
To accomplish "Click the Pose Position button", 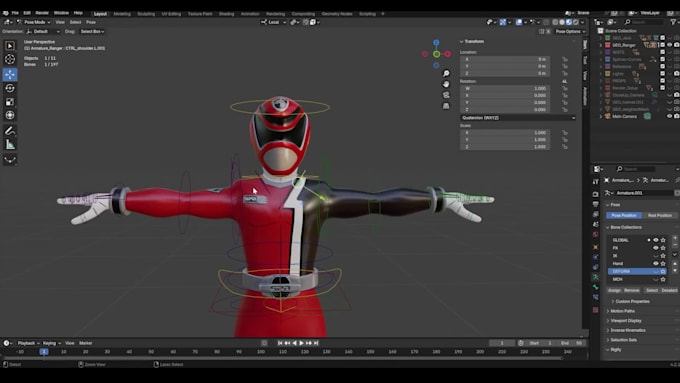I will pos(624,216).
